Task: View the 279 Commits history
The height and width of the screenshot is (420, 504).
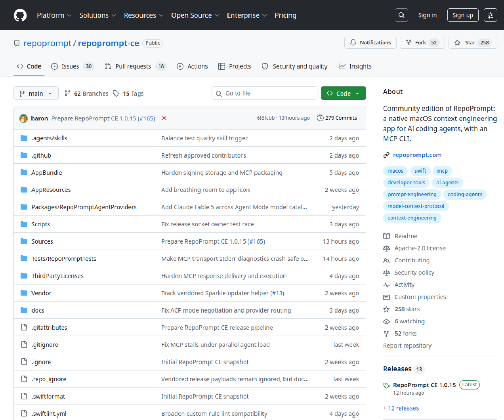Action: 337,118
